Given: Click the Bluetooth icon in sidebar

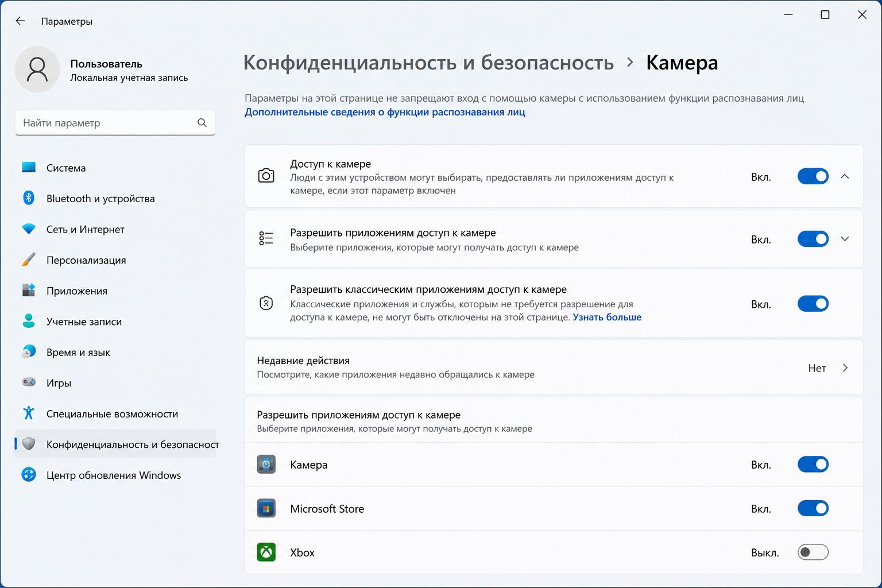Looking at the screenshot, I should coord(29,198).
